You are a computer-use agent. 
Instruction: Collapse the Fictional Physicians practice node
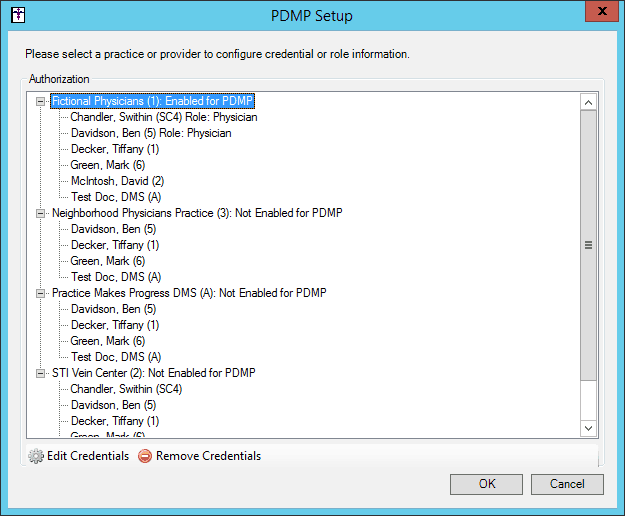(x=40, y=101)
